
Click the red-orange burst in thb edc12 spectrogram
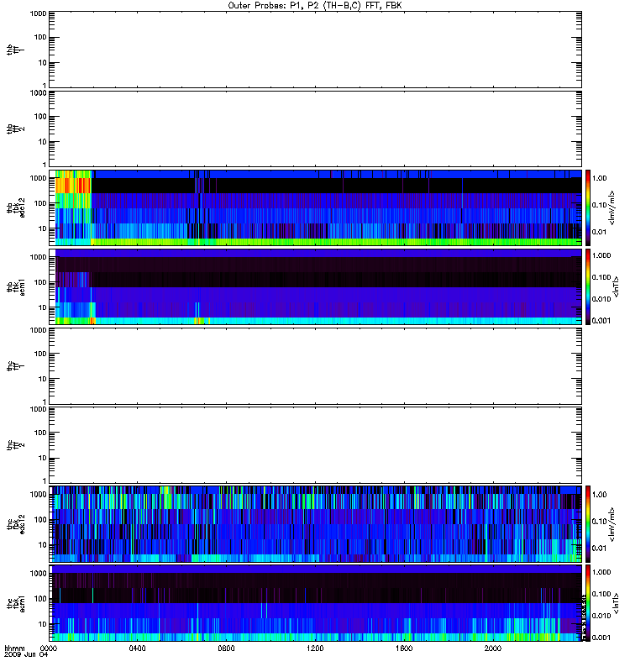[x=73, y=186]
